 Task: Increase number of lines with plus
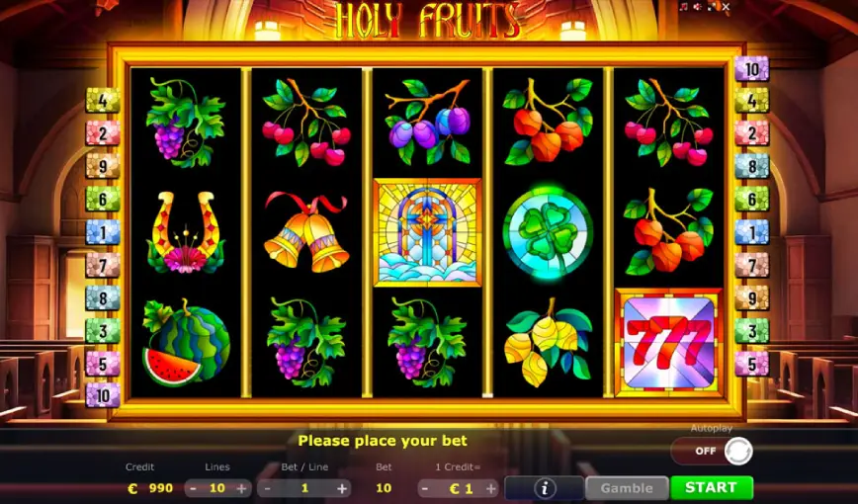[241, 488]
